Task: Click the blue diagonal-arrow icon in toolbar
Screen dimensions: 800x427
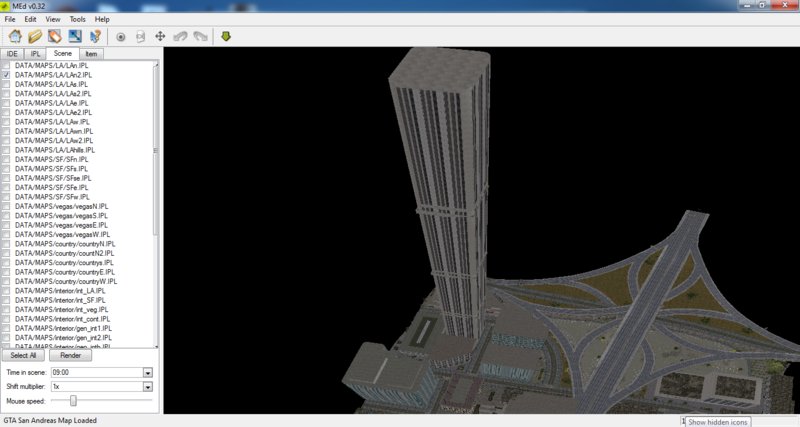Action: 75,36
